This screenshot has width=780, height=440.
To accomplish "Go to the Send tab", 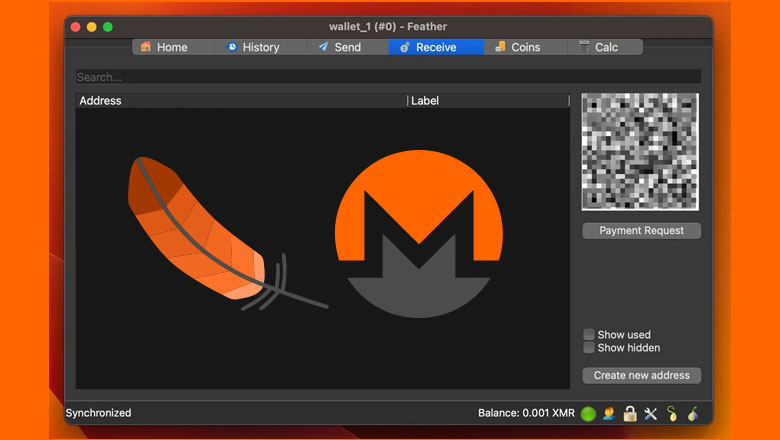I will click(x=347, y=47).
